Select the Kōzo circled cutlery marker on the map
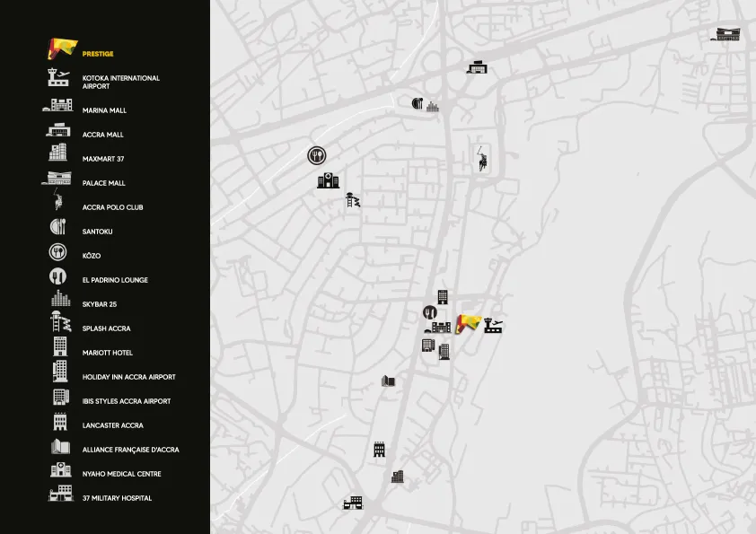This screenshot has width=756, height=534. point(317,155)
